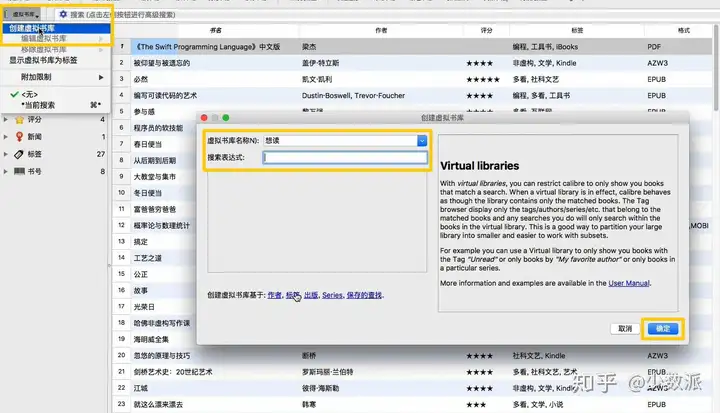
Task: Select the book 哈佛非虚构写作课
Action: point(162,323)
